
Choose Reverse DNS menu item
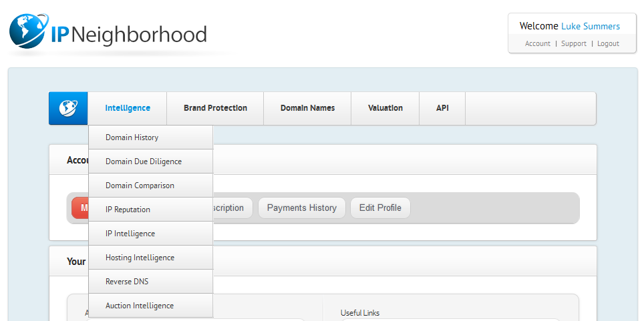(x=127, y=282)
